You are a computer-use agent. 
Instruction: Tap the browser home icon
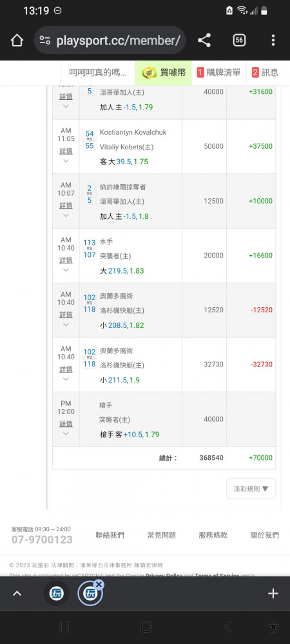(x=17, y=40)
